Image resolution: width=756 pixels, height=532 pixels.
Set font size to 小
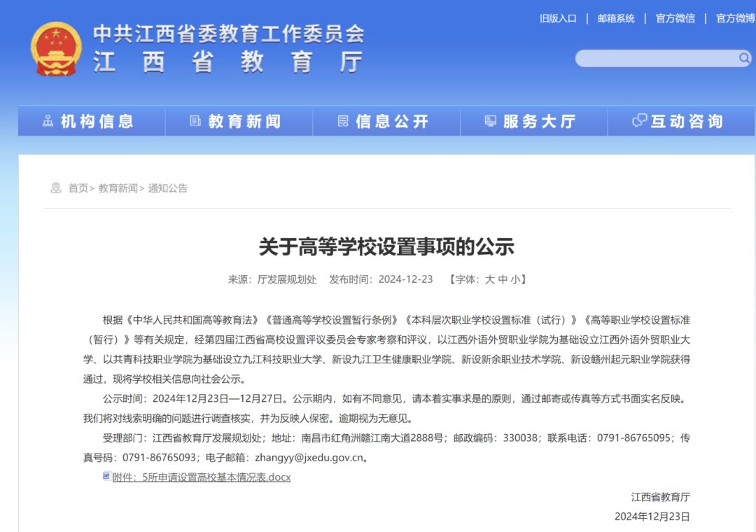[515, 279]
